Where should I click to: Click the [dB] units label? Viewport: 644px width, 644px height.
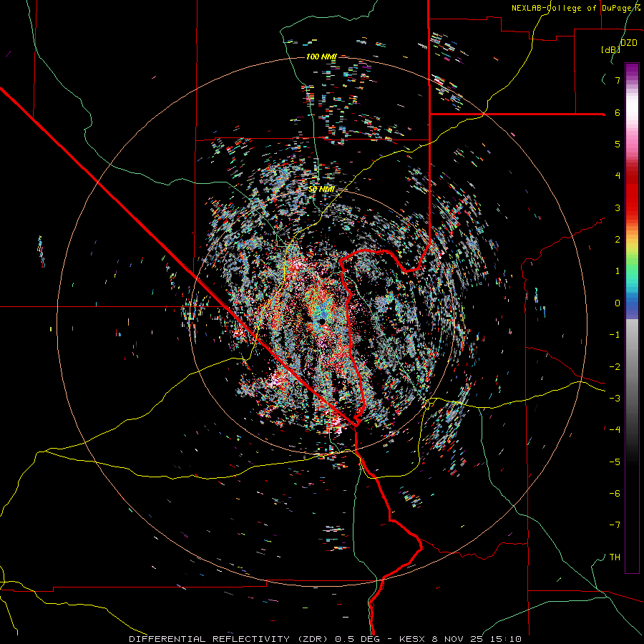[610, 49]
